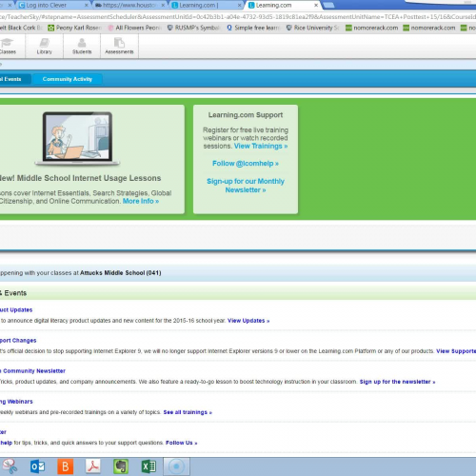The width and height of the screenshot is (476, 476).
Task: Open Blogger orange B taskbar icon
Action: click(x=66, y=466)
